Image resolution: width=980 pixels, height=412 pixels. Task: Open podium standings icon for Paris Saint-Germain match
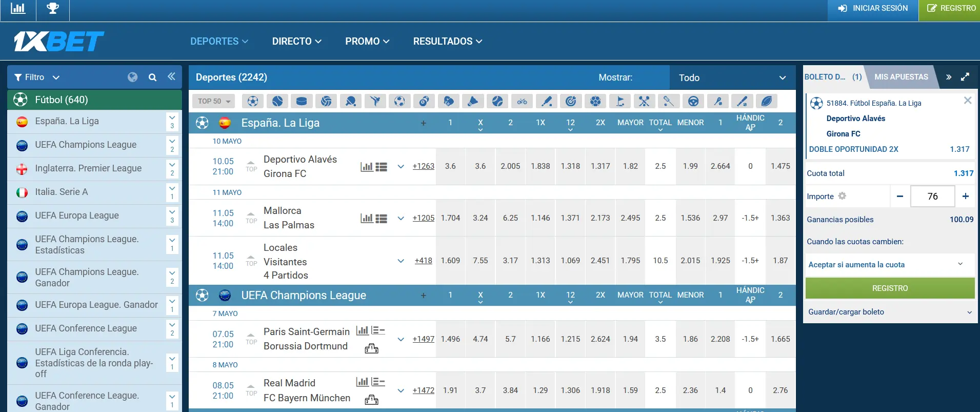pos(371,349)
